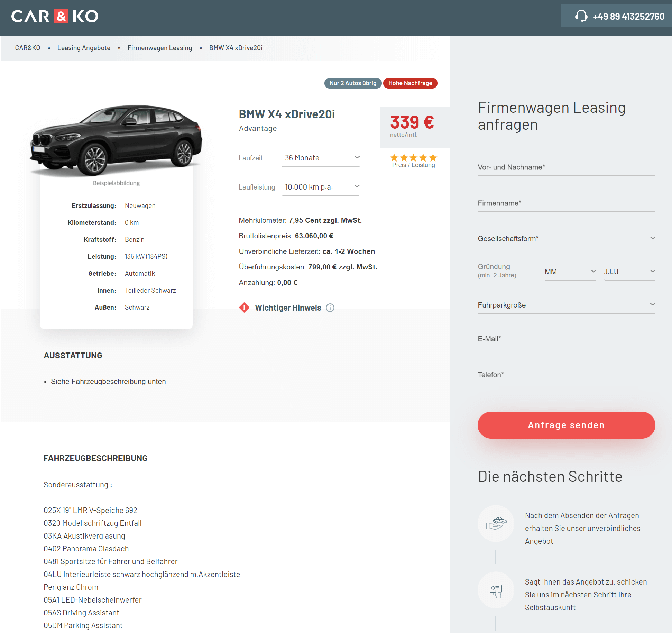Open the Laufleistung 10.000 km dropdown
Viewport: 672px width, 633px height.
[x=321, y=187]
